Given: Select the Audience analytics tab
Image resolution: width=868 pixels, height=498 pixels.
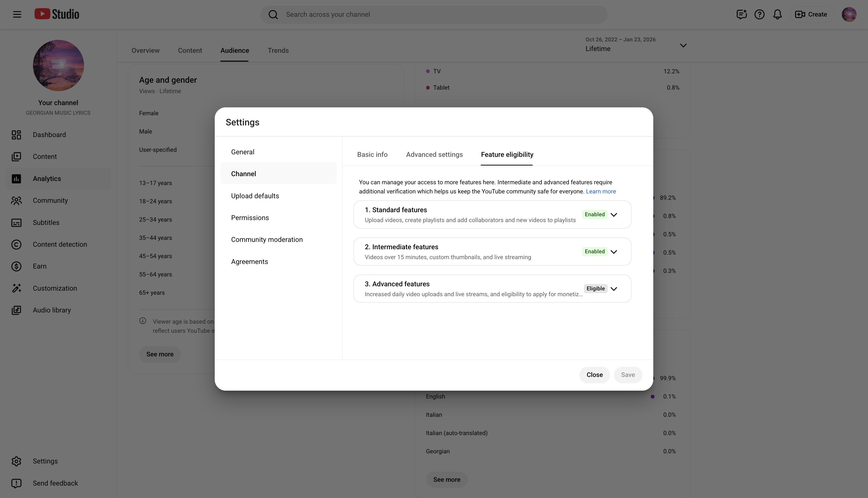Looking at the screenshot, I should [235, 50].
